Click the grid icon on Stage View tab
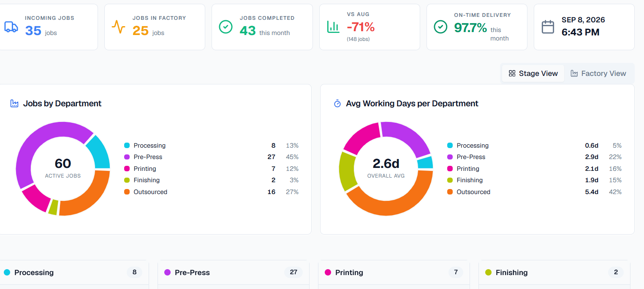644x289 pixels. point(512,73)
